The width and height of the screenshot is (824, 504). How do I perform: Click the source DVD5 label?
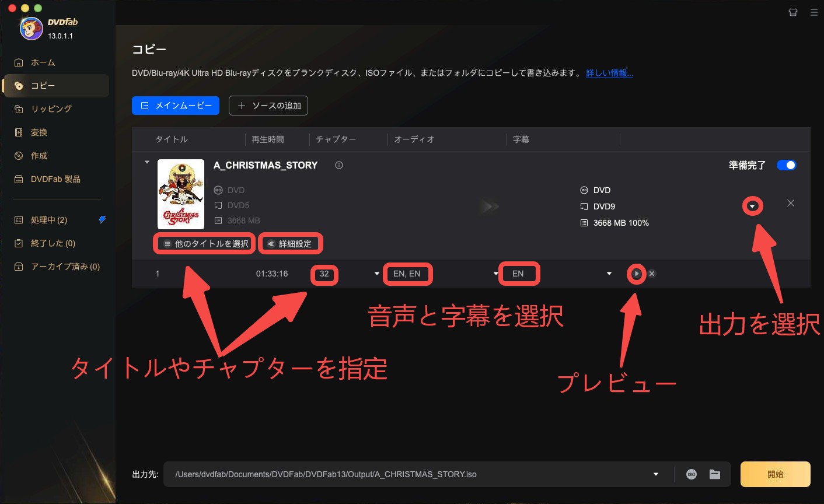(238, 205)
